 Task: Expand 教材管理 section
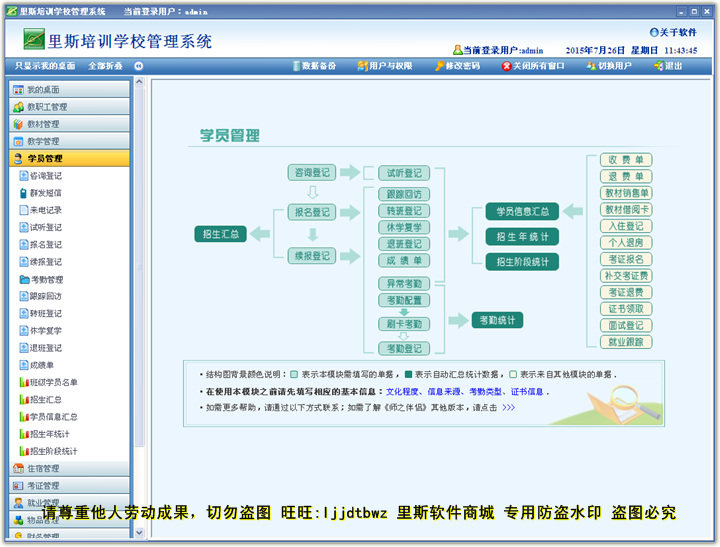pyautogui.click(x=69, y=124)
